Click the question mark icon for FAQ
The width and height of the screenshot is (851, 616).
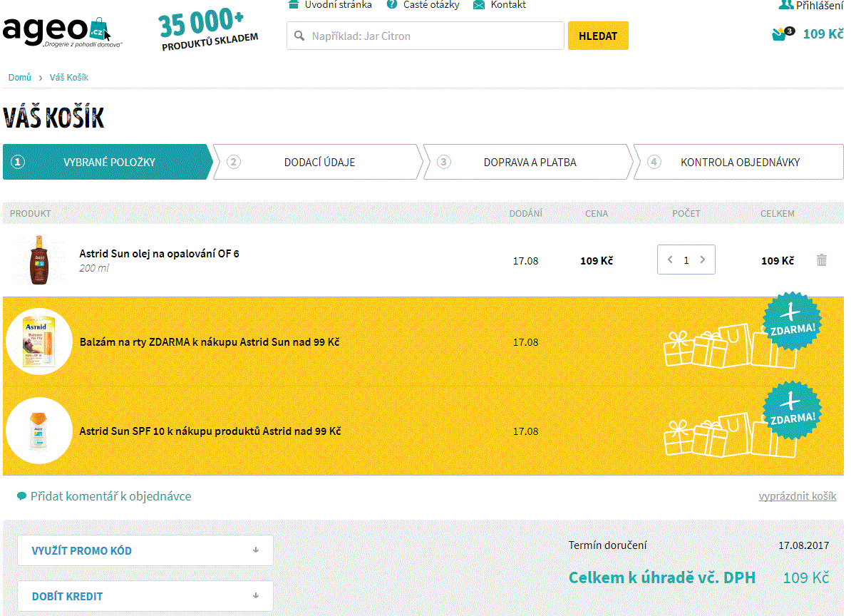pyautogui.click(x=392, y=5)
